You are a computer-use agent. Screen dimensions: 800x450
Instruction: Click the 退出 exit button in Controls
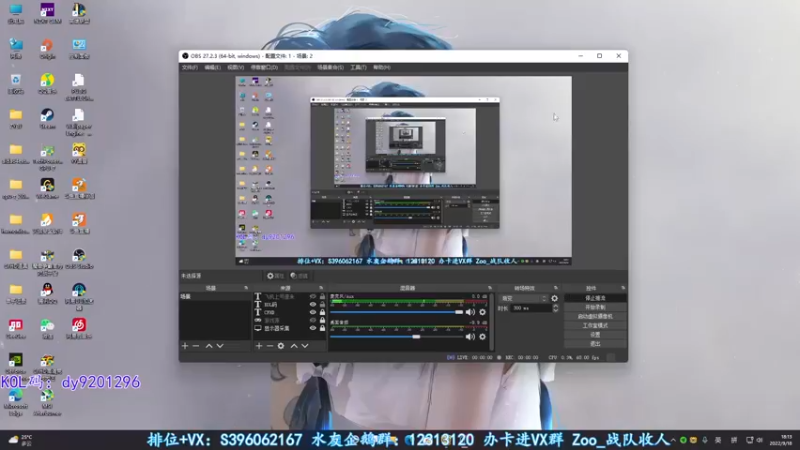[595, 344]
